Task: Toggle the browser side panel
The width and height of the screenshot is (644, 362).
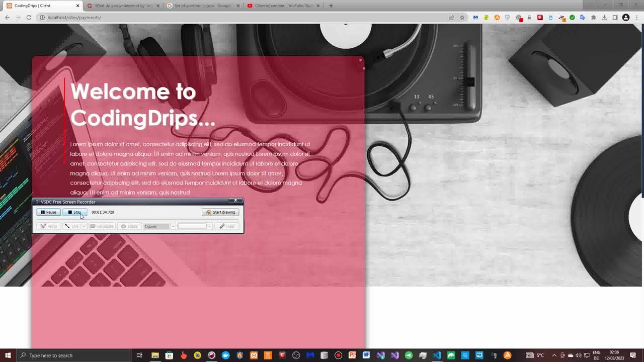Action: click(615, 18)
